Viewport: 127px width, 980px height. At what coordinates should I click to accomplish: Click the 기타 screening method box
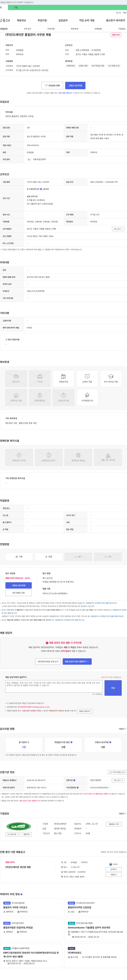click(x=108, y=557)
